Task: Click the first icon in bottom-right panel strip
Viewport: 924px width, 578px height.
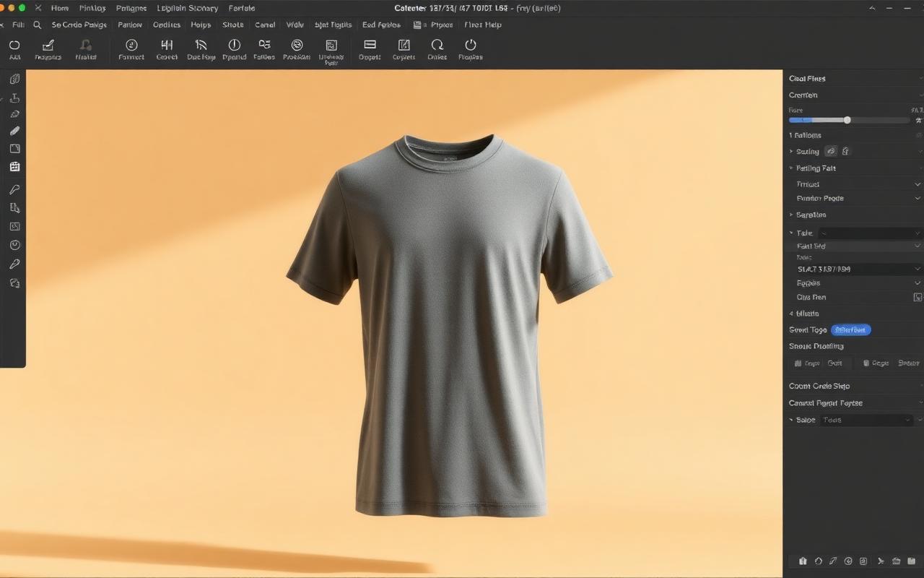Action: tap(803, 561)
